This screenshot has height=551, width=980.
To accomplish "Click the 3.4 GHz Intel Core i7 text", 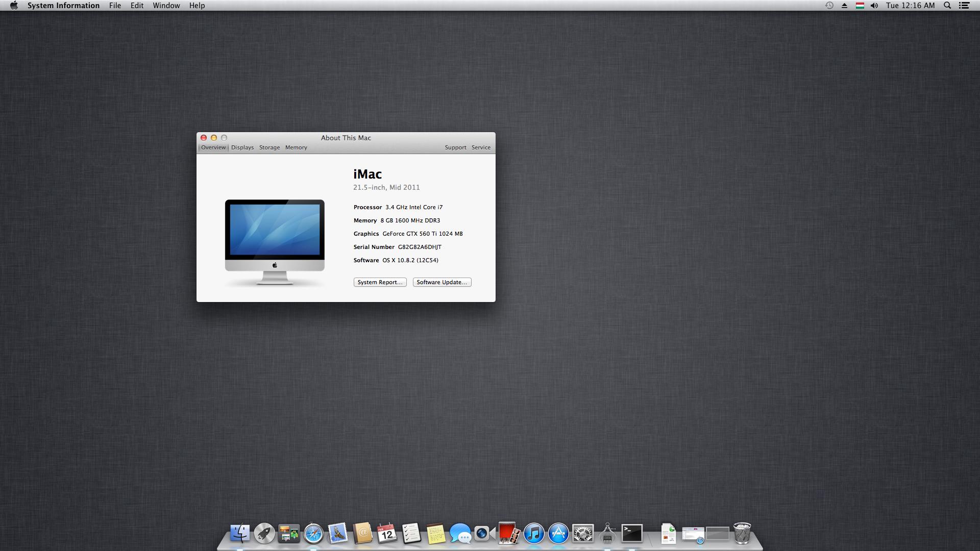I will (x=414, y=207).
